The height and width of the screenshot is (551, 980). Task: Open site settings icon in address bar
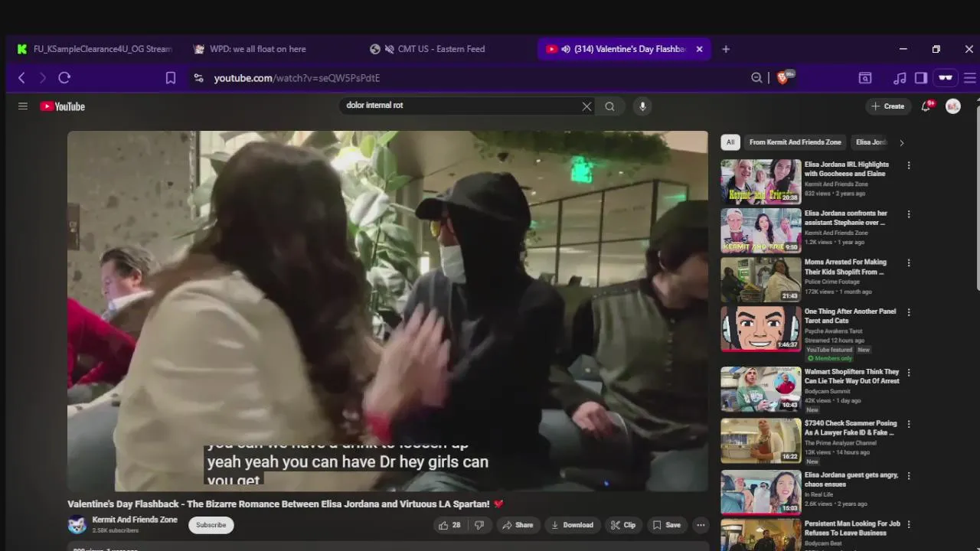pos(199,77)
